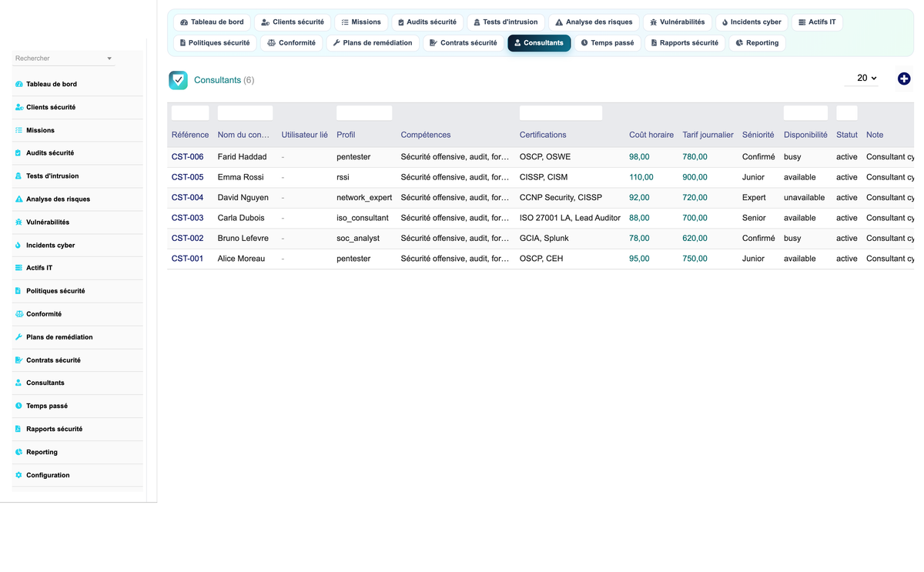Viewport: 924px width, 572px height.
Task: Open consultant record CST-004
Action: coord(188,198)
